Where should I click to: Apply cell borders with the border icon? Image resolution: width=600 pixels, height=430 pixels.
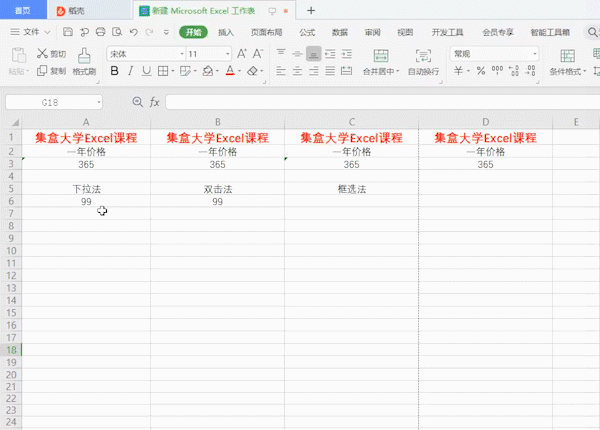(163, 71)
